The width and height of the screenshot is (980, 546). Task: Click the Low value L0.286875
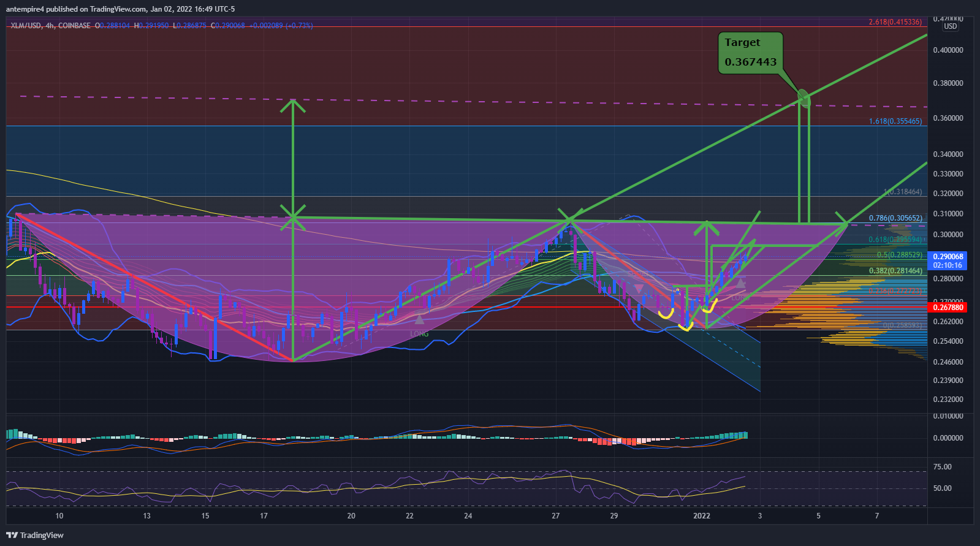(190, 26)
